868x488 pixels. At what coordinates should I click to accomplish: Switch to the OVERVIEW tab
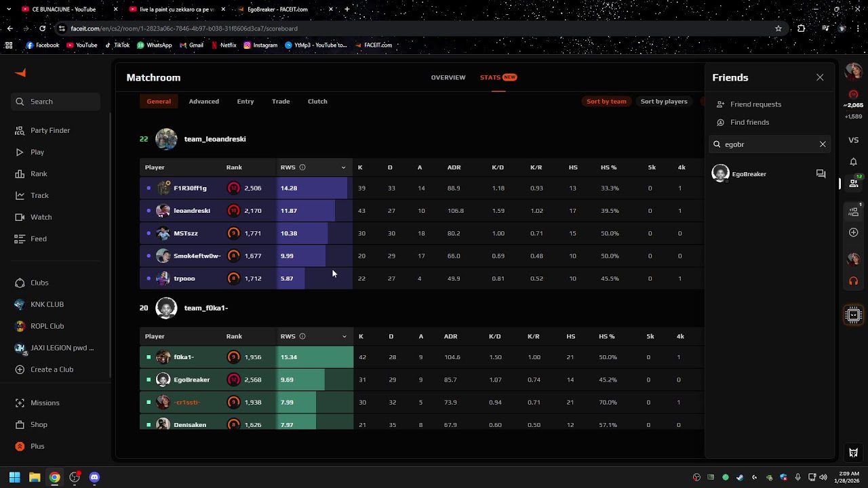click(448, 77)
